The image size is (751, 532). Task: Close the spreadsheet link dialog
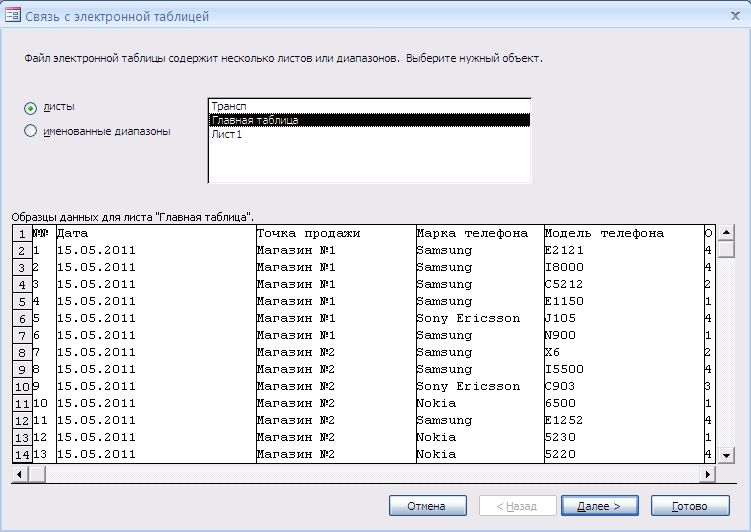(x=735, y=16)
